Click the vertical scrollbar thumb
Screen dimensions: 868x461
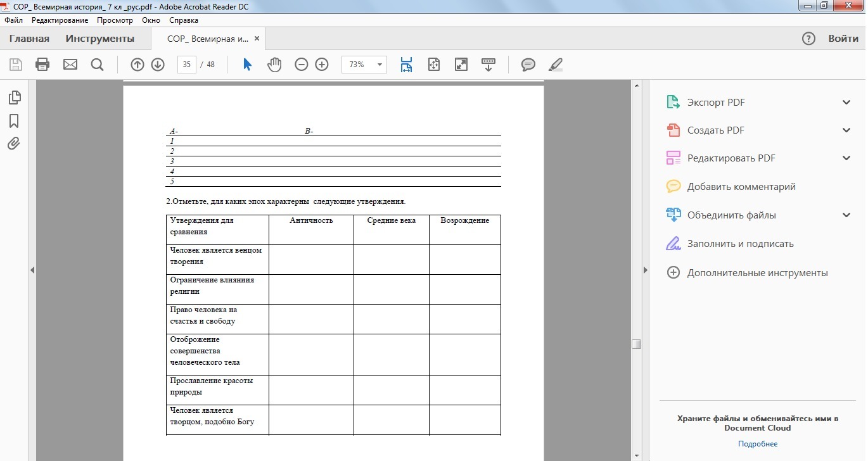636,344
